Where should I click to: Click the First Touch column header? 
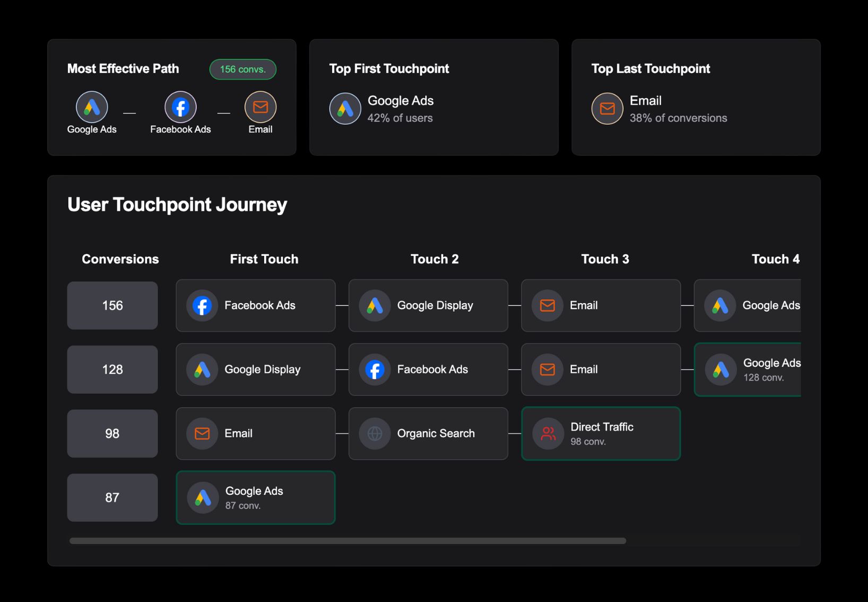point(264,259)
